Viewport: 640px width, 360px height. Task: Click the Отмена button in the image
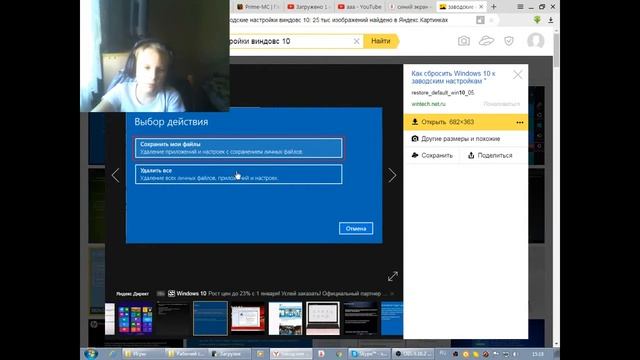(356, 229)
